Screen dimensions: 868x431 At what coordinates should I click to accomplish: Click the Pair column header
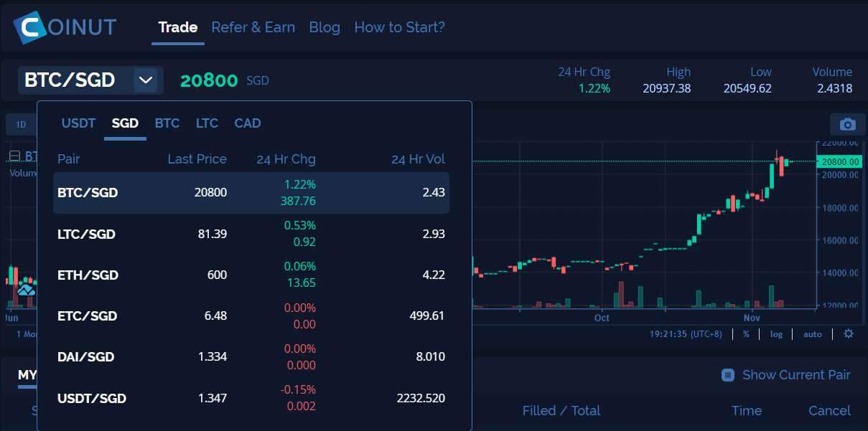click(69, 159)
